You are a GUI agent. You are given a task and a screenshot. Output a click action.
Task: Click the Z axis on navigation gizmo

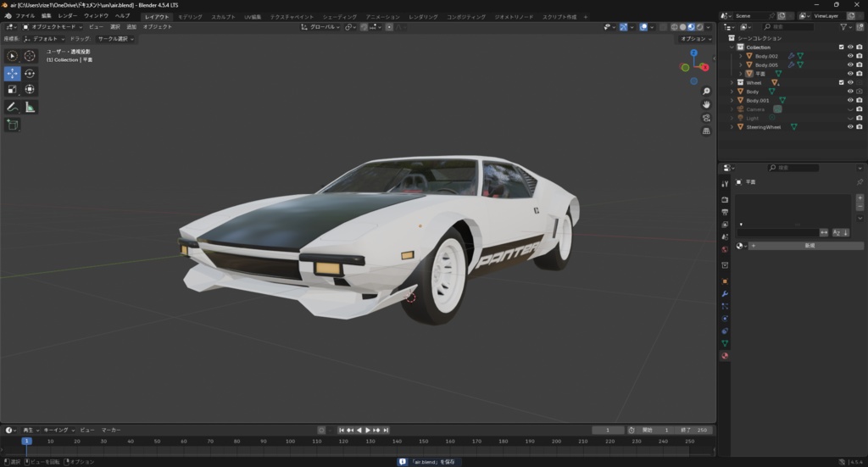693,53
